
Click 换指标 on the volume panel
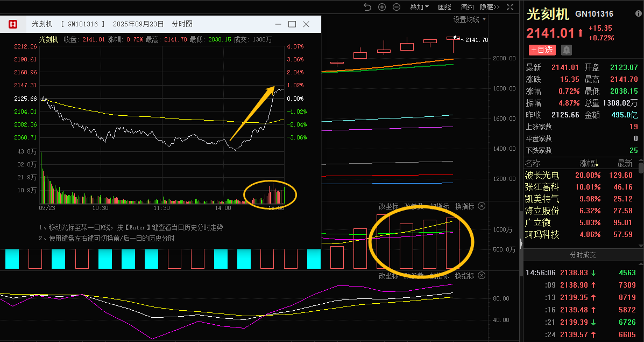[465, 206]
